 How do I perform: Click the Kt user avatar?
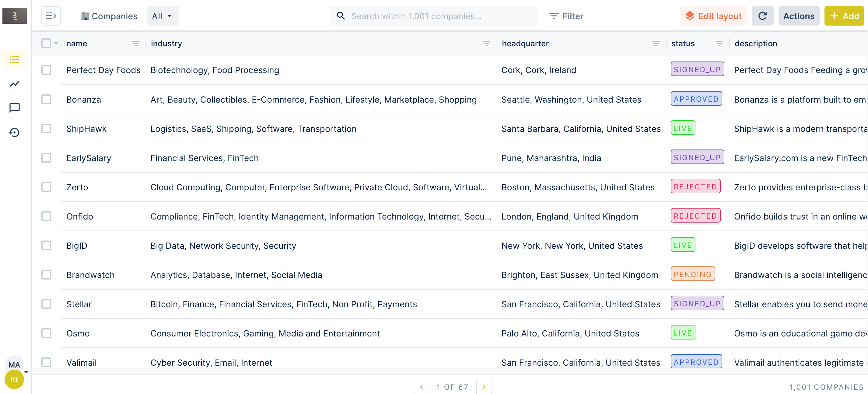point(14,379)
